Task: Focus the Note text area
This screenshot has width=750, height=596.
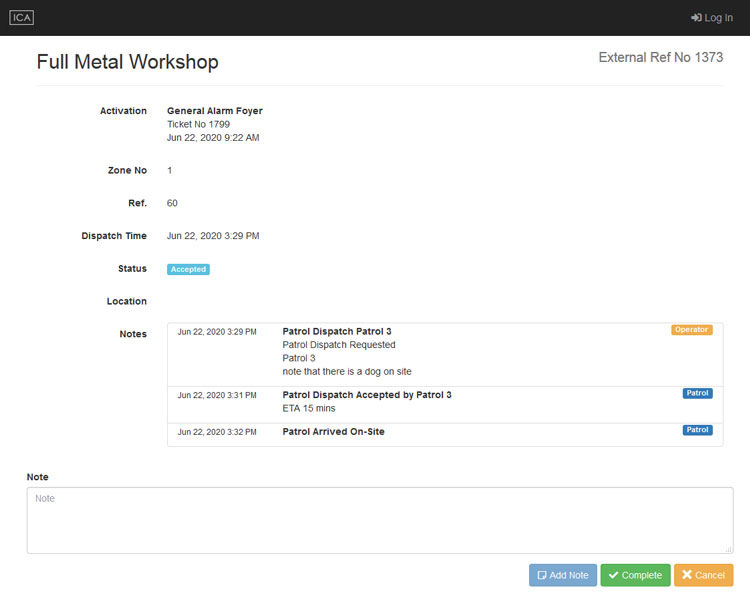Action: coord(379,520)
